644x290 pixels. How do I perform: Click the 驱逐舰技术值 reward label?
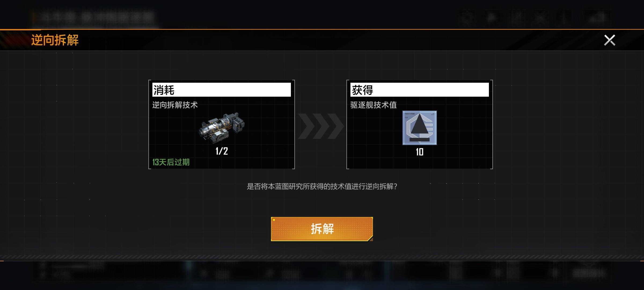click(x=373, y=105)
